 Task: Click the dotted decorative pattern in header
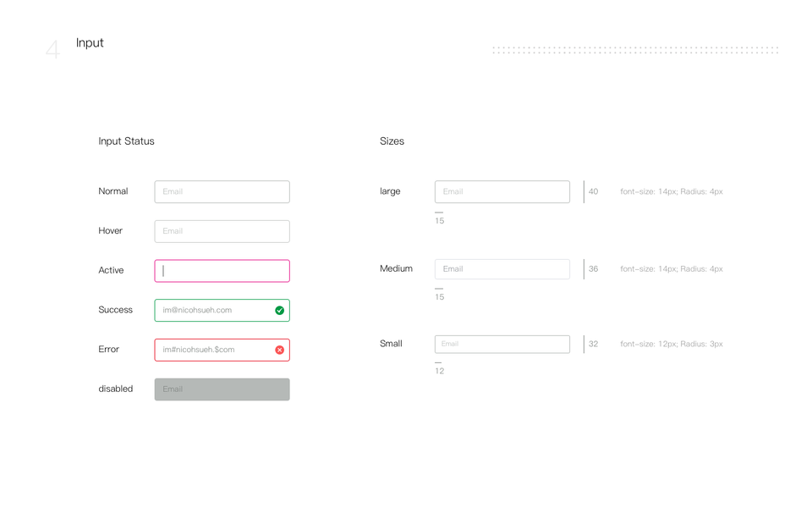634,50
